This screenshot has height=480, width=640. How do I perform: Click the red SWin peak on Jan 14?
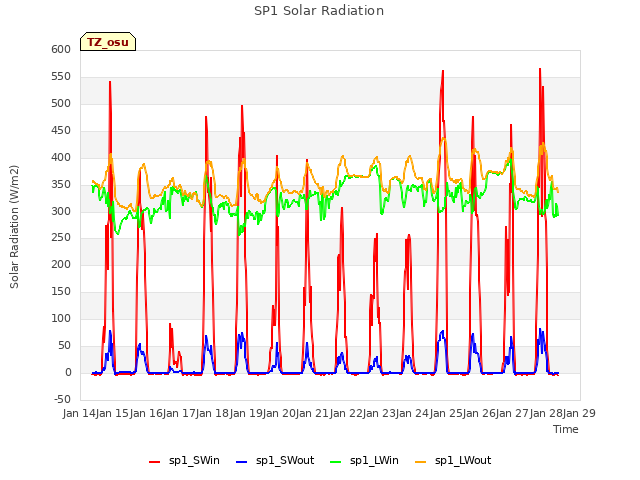[x=110, y=82]
